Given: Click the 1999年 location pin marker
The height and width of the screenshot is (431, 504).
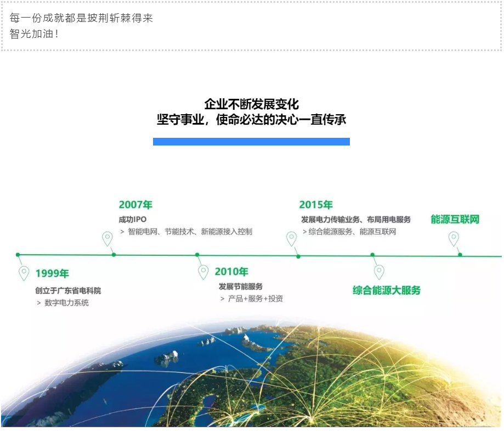Looking at the screenshot, I should [x=23, y=272].
